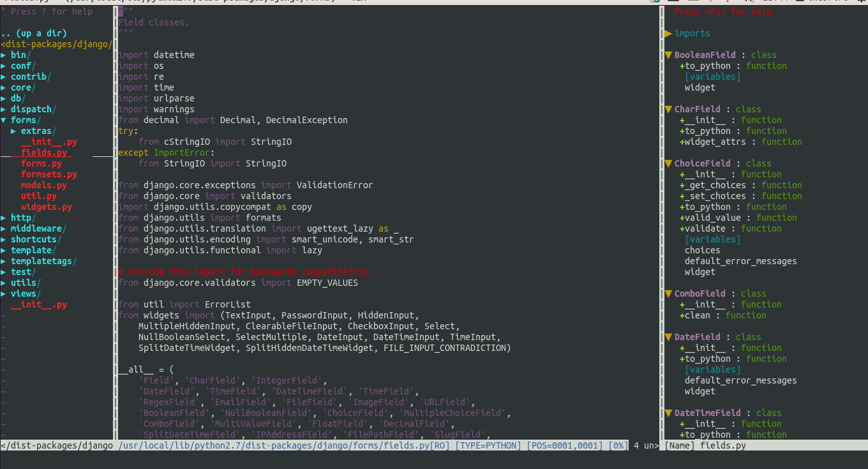Image resolution: width=868 pixels, height=469 pixels.
Task: Collapse the BooleanField class triangle
Action: tap(668, 55)
